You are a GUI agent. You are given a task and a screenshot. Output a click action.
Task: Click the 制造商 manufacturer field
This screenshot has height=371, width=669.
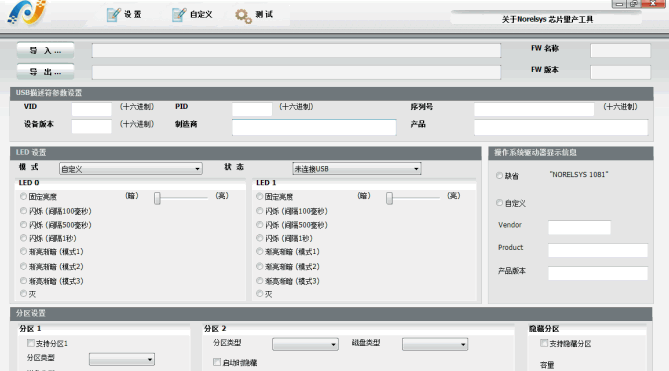(x=314, y=127)
